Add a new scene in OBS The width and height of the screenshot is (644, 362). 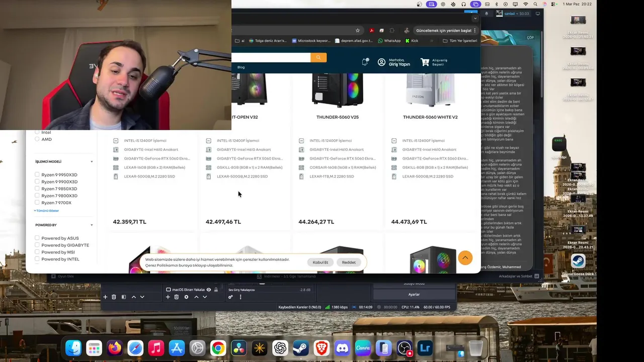point(105,297)
